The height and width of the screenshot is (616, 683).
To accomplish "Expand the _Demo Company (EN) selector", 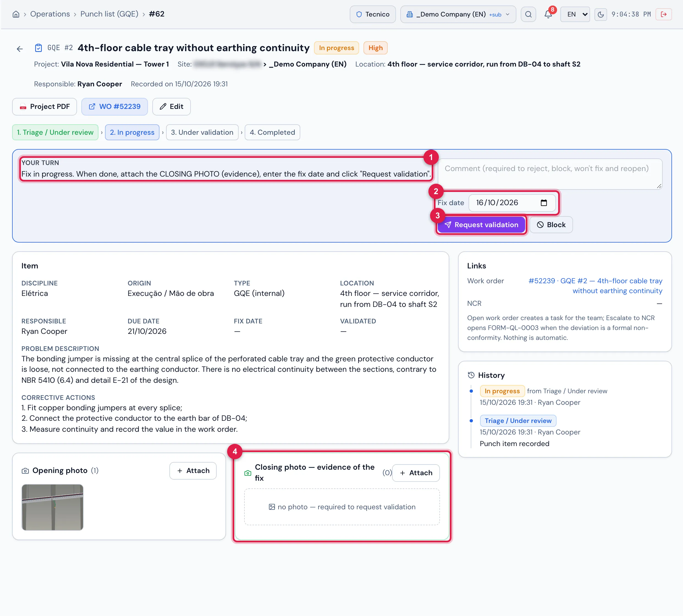I will (x=458, y=14).
